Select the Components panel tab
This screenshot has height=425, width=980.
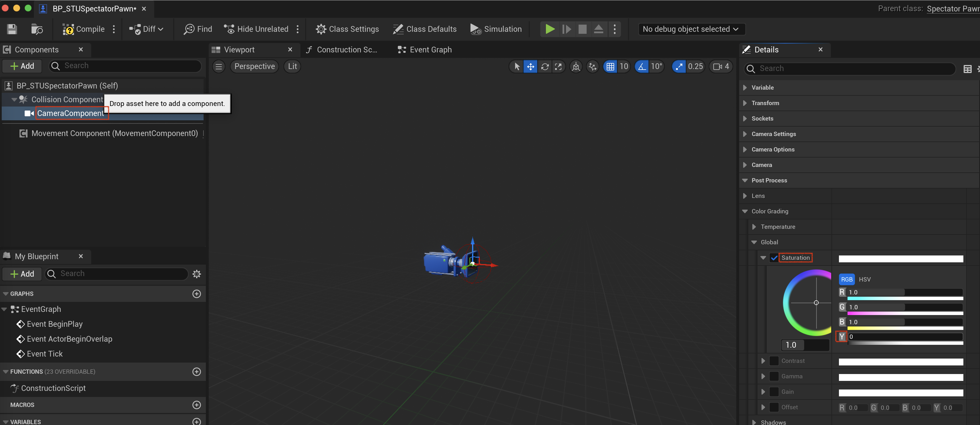click(36, 50)
